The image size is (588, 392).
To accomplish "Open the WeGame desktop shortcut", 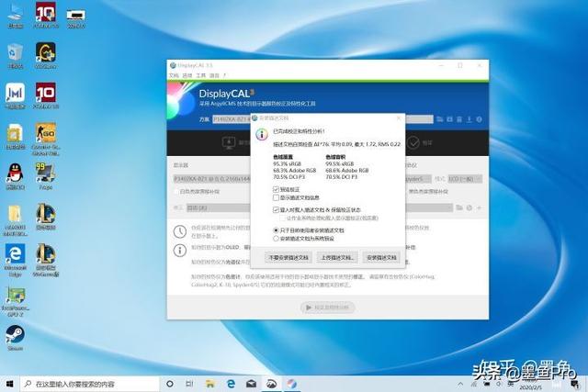I will (x=46, y=56).
